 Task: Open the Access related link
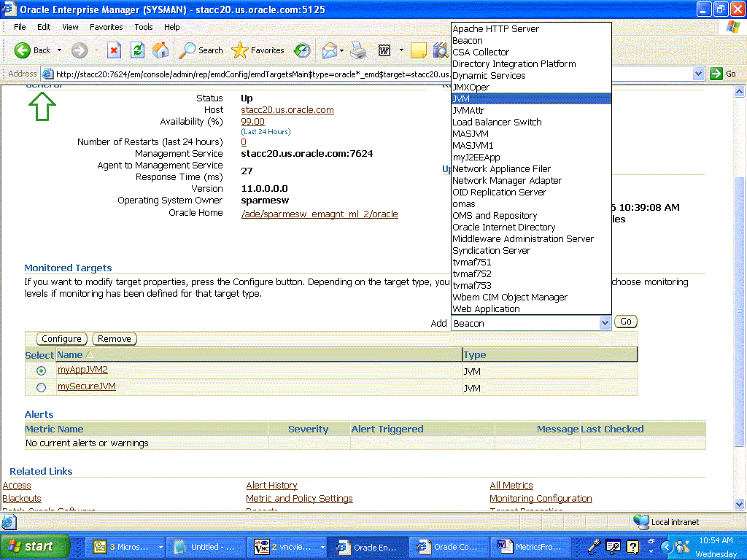click(17, 485)
